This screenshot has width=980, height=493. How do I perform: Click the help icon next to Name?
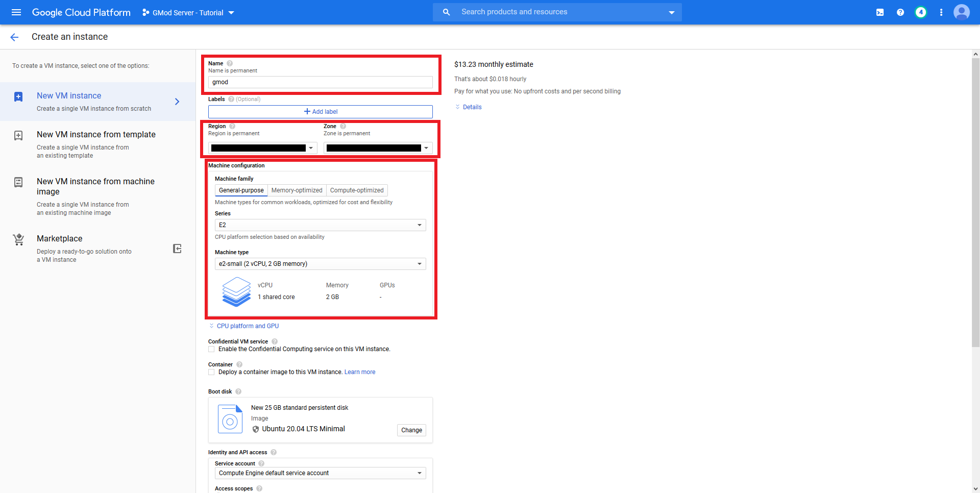230,63
